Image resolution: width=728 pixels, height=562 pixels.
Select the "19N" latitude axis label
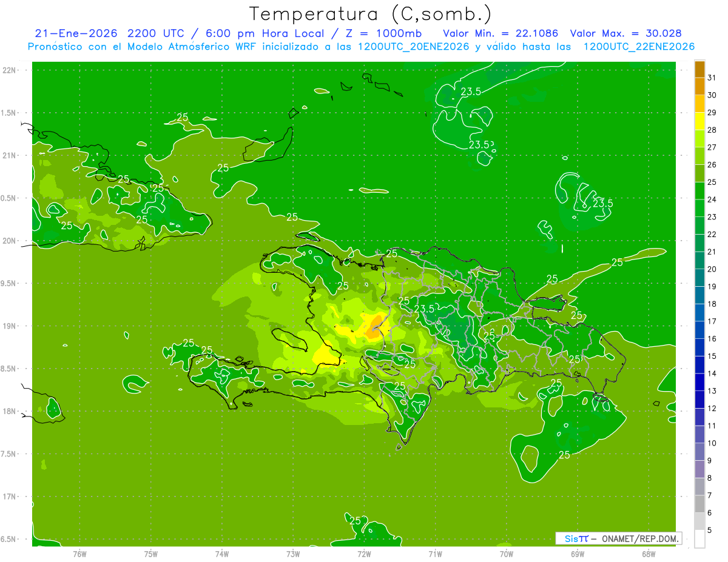[10, 326]
